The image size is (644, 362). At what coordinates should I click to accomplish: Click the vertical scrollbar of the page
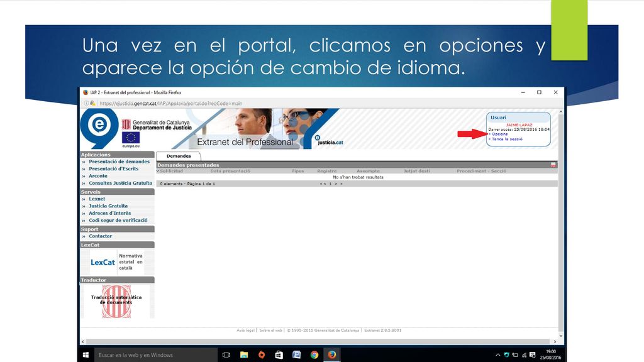coord(560,224)
